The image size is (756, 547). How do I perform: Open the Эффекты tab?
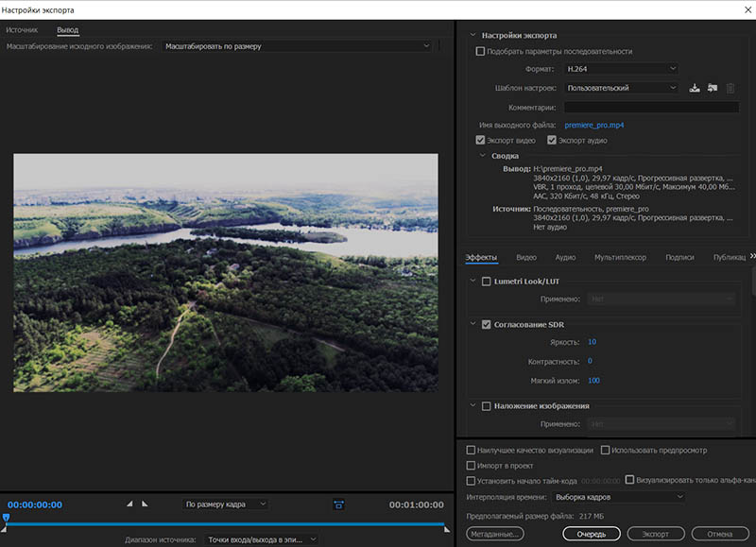(481, 257)
